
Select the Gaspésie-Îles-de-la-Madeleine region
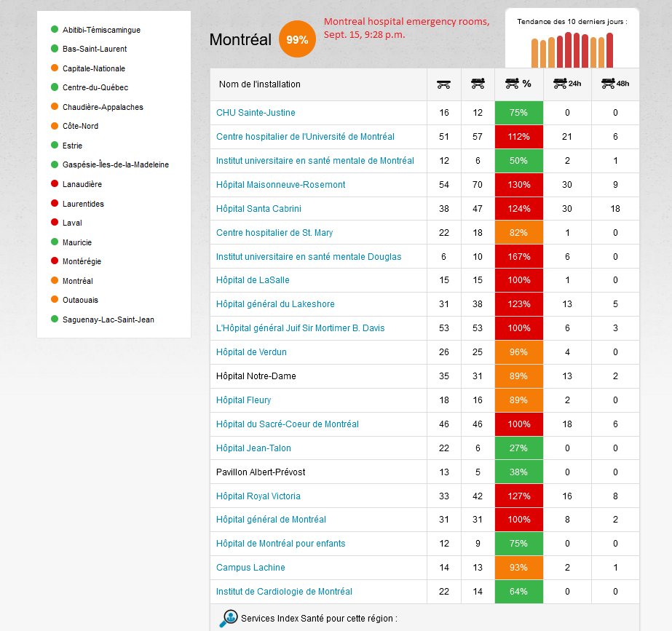pos(116,164)
